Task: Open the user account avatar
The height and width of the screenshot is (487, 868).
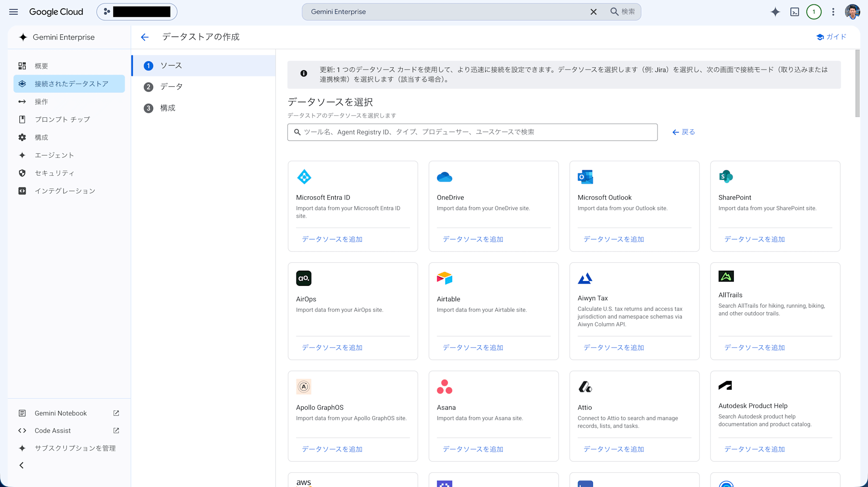Action: pos(852,12)
